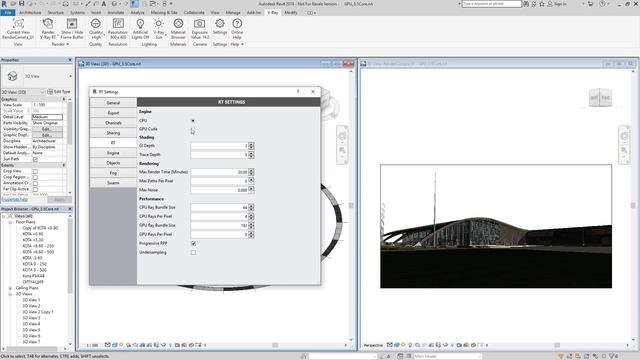Screen dimensions: 640x360
Task: Open the General settings tab
Action: (113, 103)
